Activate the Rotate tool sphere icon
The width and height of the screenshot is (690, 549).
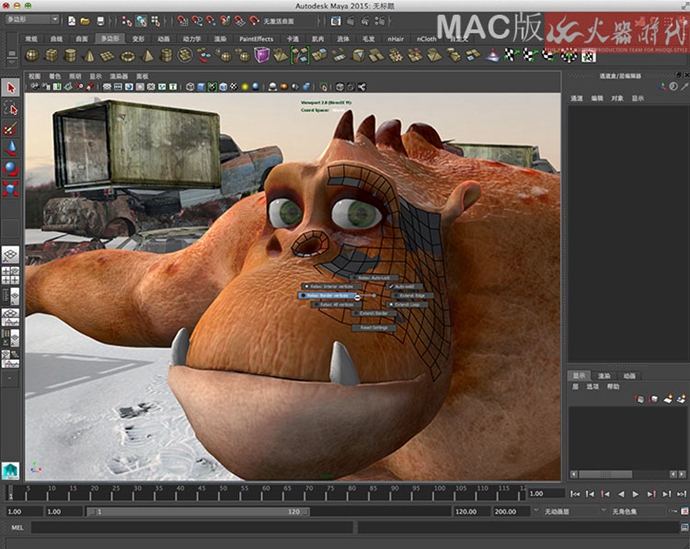tap(11, 169)
